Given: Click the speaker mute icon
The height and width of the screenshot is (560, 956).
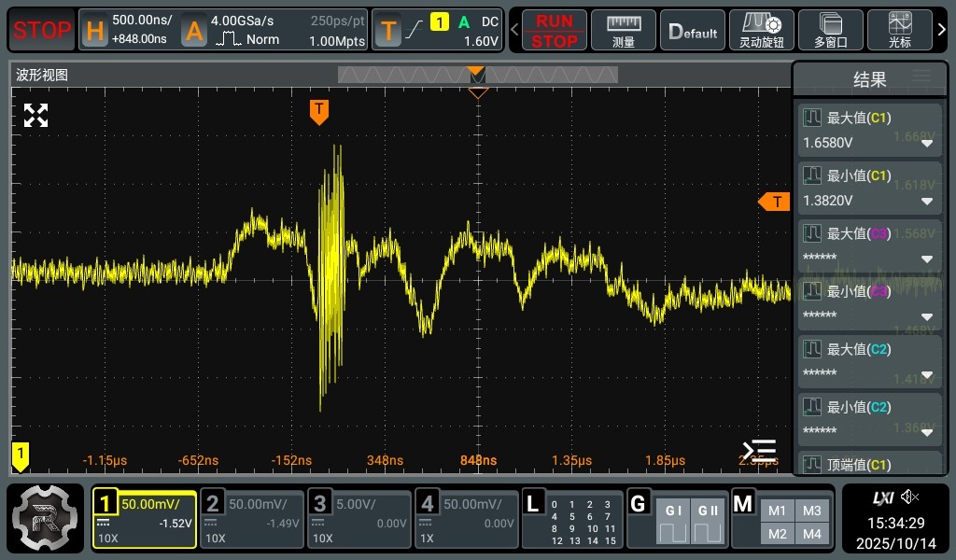Looking at the screenshot, I should click(x=910, y=497).
